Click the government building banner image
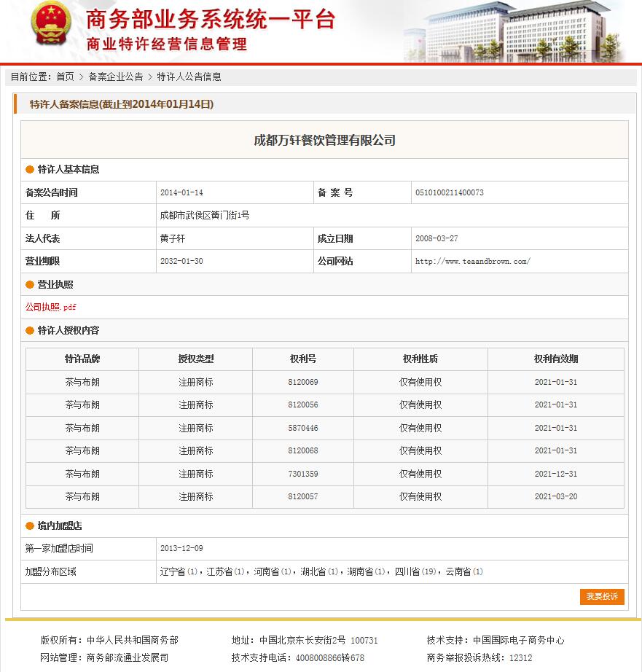Screen dimensions: 642x672 521,31
